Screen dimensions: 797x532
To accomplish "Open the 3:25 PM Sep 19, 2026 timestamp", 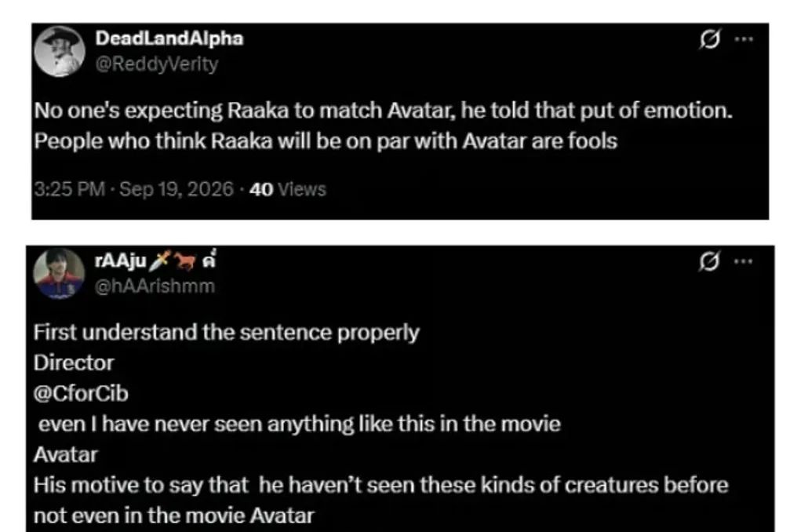I will click(x=133, y=189).
